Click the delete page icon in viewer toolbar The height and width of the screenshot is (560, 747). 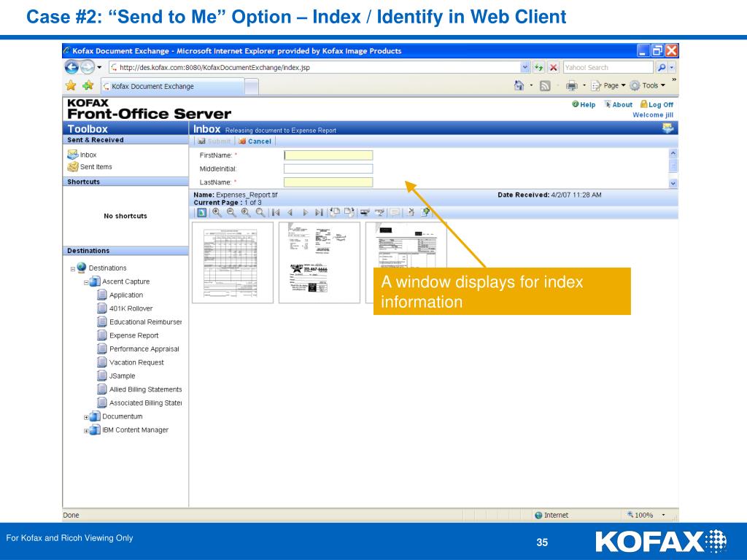[411, 212]
